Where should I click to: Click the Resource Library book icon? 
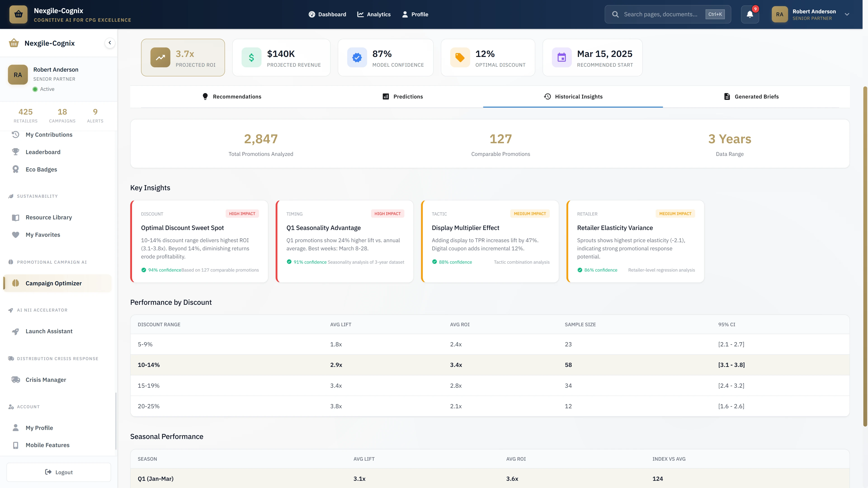[x=16, y=217]
